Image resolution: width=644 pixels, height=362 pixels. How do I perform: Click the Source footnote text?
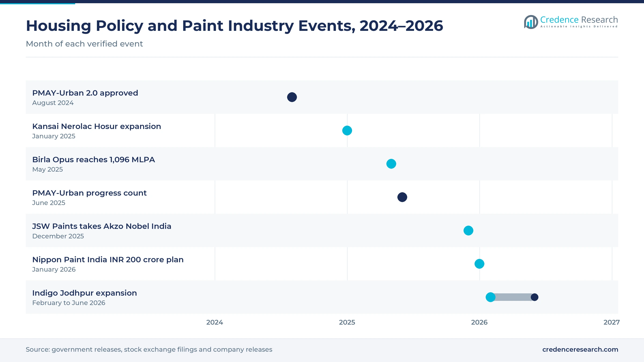pyautogui.click(x=149, y=349)
